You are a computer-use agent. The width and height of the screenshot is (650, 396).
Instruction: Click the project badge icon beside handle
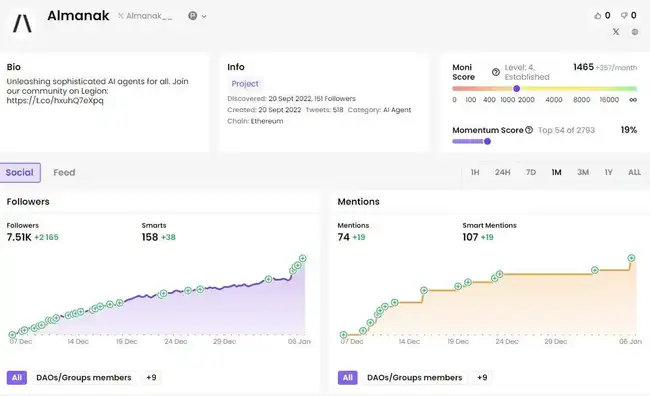click(x=192, y=16)
